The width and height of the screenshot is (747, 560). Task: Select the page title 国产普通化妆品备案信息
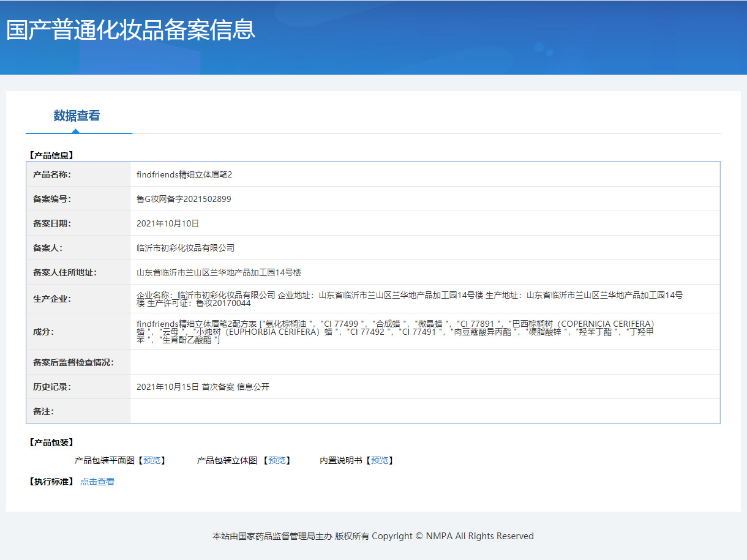[130, 29]
